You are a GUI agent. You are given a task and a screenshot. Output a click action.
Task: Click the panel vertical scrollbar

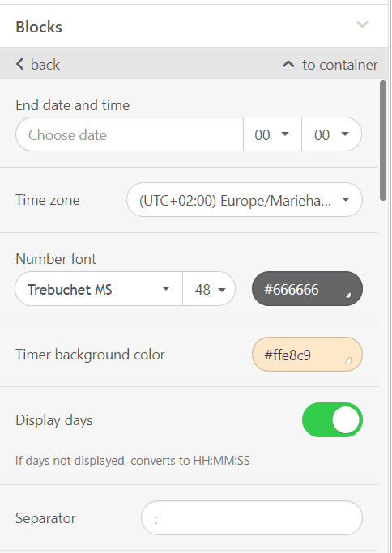[383, 140]
